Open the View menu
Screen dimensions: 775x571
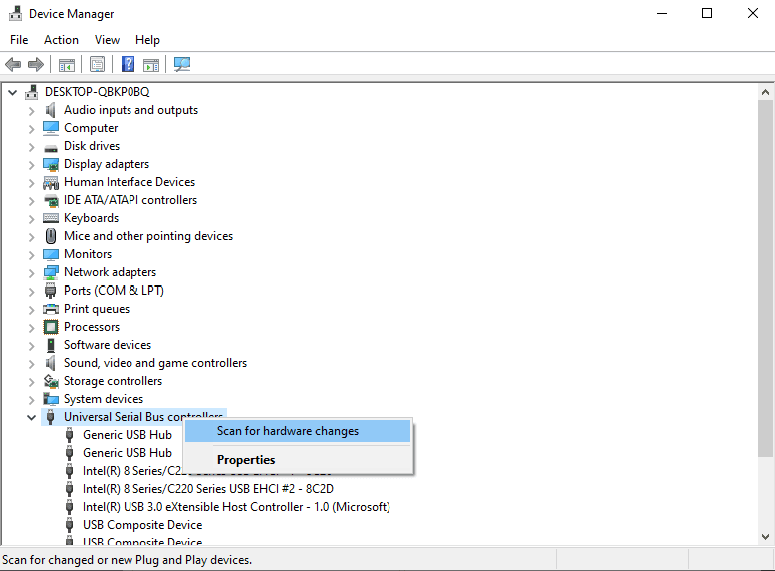pos(107,40)
